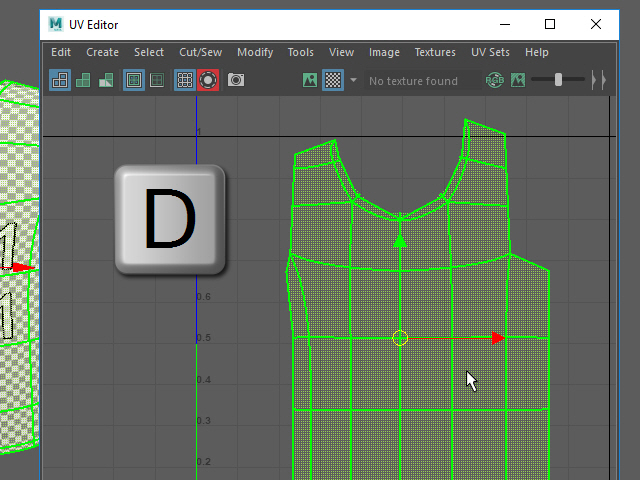Expand the toolbar overflow arrows at right
Image resolution: width=640 pixels, height=480 pixels.
tap(598, 80)
